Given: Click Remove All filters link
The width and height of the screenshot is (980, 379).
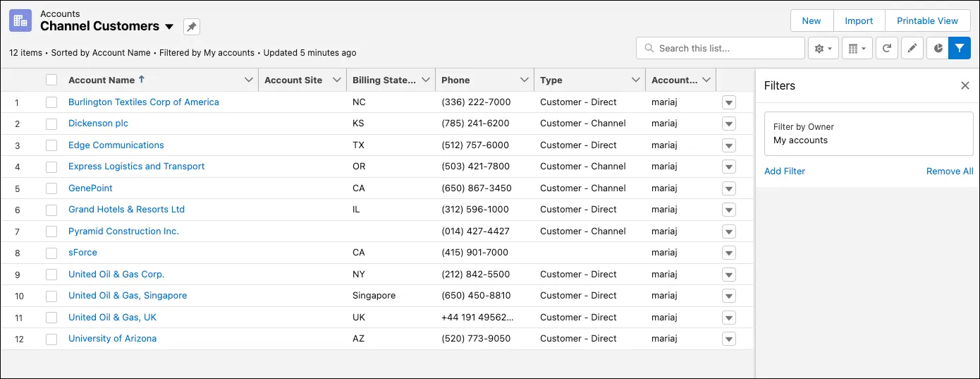Looking at the screenshot, I should pyautogui.click(x=950, y=172).
